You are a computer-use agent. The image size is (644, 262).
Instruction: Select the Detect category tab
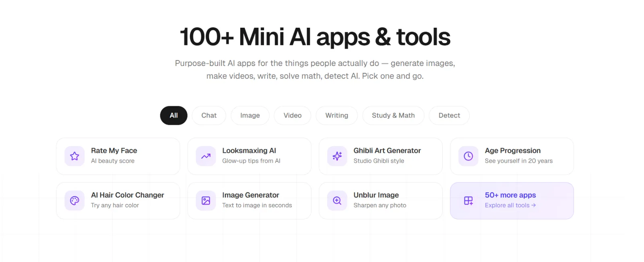click(x=449, y=116)
